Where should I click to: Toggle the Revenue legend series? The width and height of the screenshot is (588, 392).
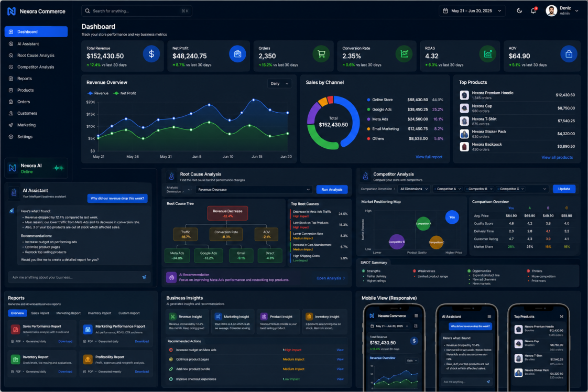click(98, 93)
